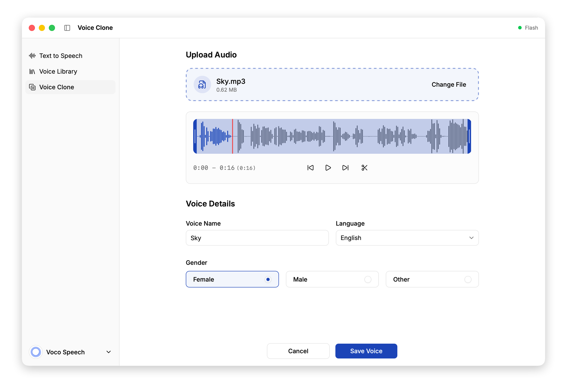Pick Other for gender
Screen dimensions: 567x392
point(432,279)
